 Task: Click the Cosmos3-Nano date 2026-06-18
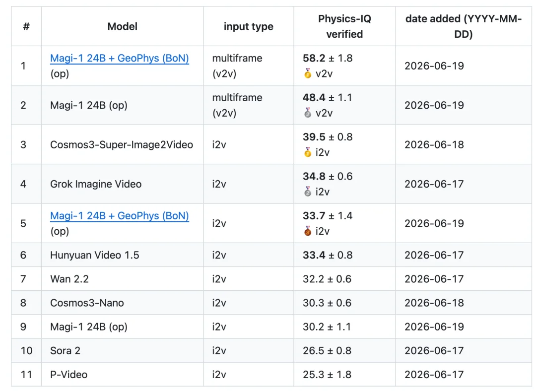click(434, 303)
